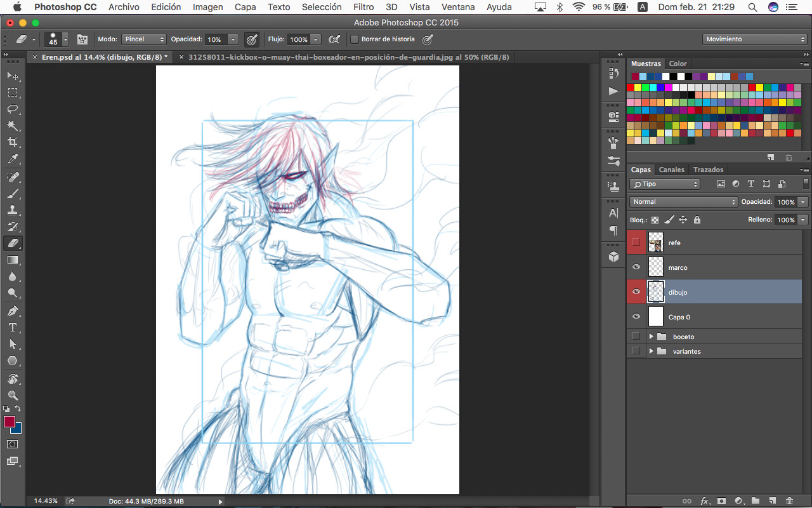812x508 pixels.
Task: Open the layer filter Tipo dropdown
Action: point(665,184)
